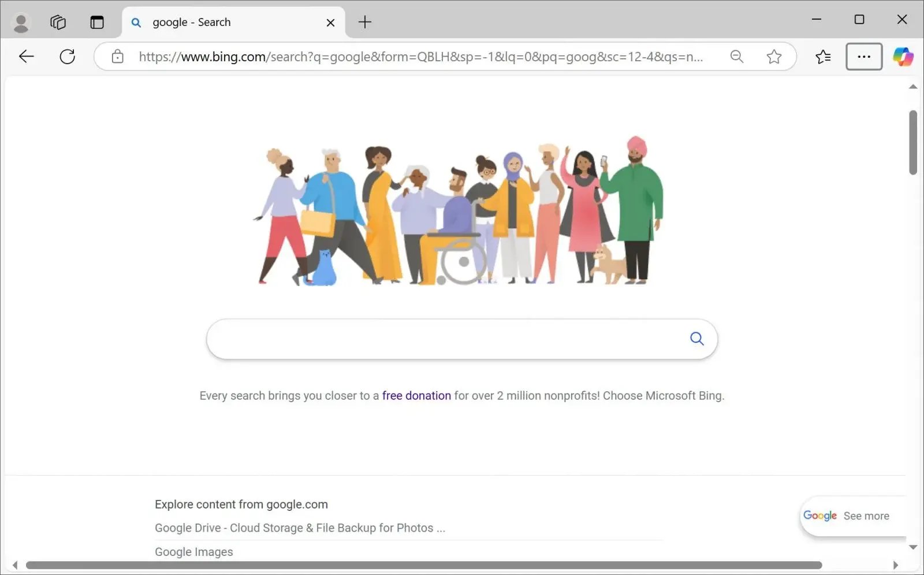View site information lock icon
924x575 pixels.
(118, 57)
